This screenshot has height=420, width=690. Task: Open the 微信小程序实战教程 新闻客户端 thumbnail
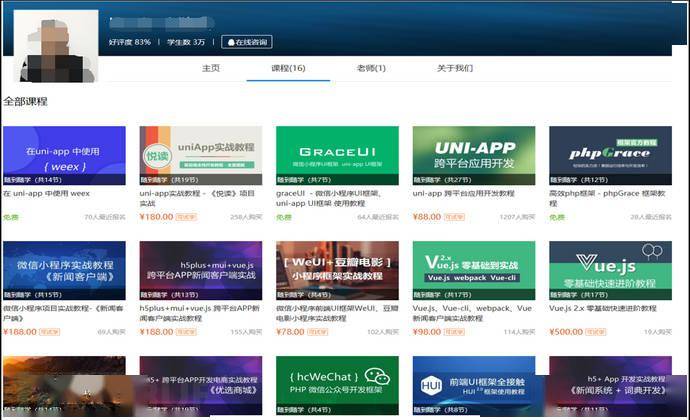coord(64,270)
